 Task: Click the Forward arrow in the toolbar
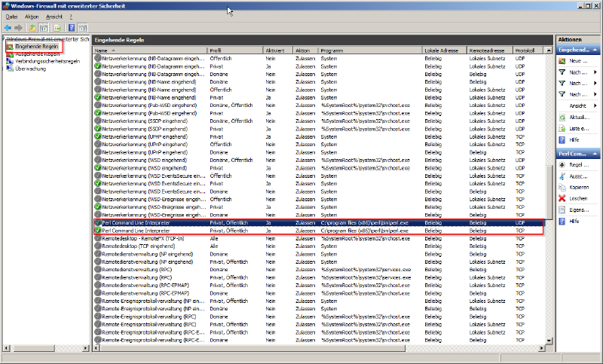tap(18, 26)
